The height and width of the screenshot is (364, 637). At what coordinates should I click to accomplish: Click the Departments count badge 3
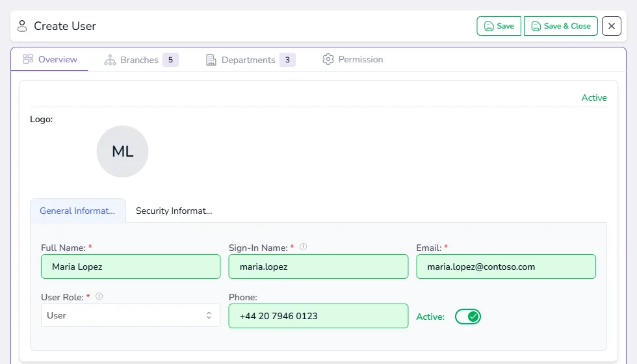click(x=287, y=60)
